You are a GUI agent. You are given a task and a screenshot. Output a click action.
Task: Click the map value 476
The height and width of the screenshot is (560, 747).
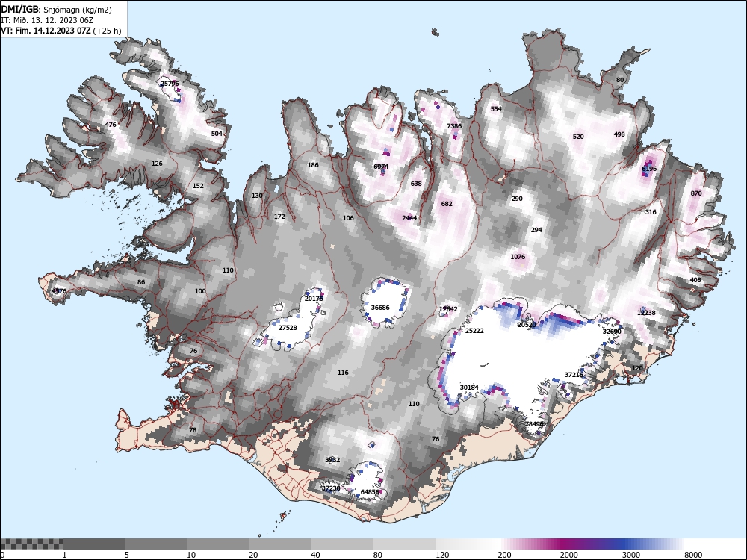click(x=111, y=125)
